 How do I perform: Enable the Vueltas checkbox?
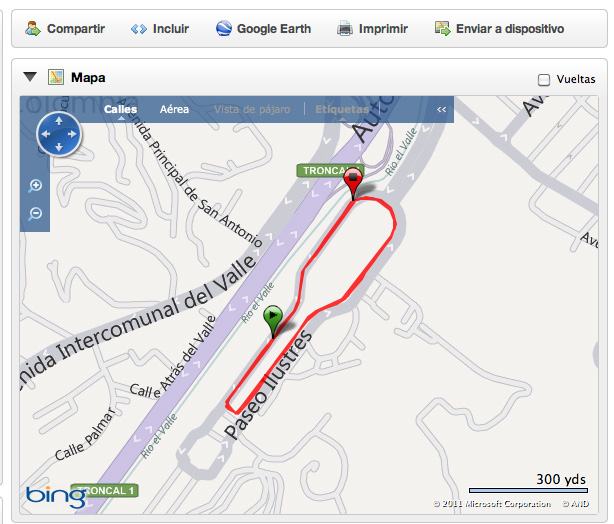coord(544,80)
